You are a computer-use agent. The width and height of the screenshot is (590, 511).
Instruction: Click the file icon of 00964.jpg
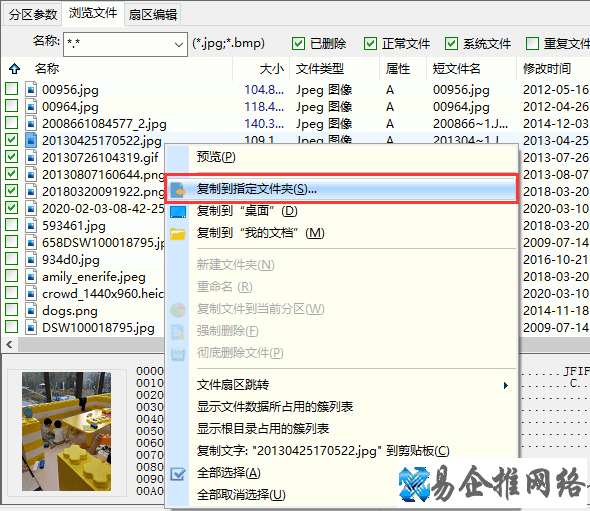(x=31, y=106)
